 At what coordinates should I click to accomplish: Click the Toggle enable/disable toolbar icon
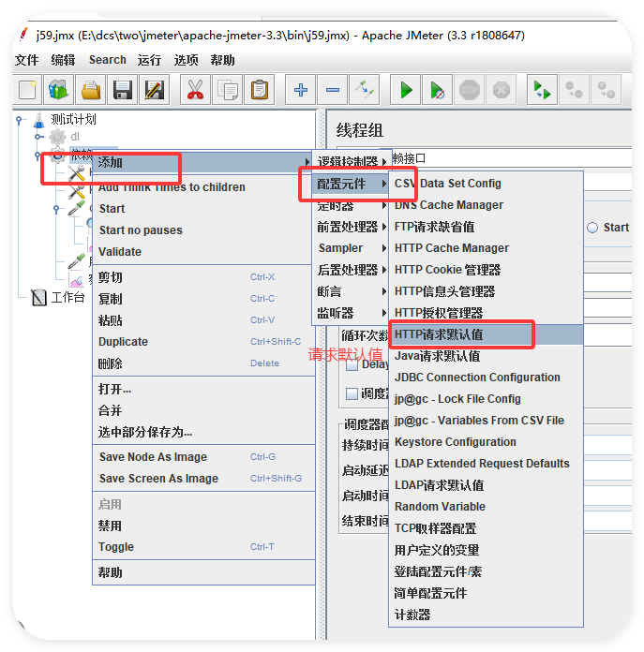point(365,89)
